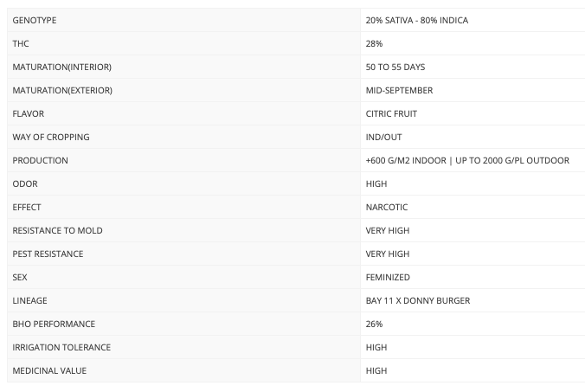Click the RESISTANCE TO MOLD label
Screen dimensions: 585x392
coord(56,230)
